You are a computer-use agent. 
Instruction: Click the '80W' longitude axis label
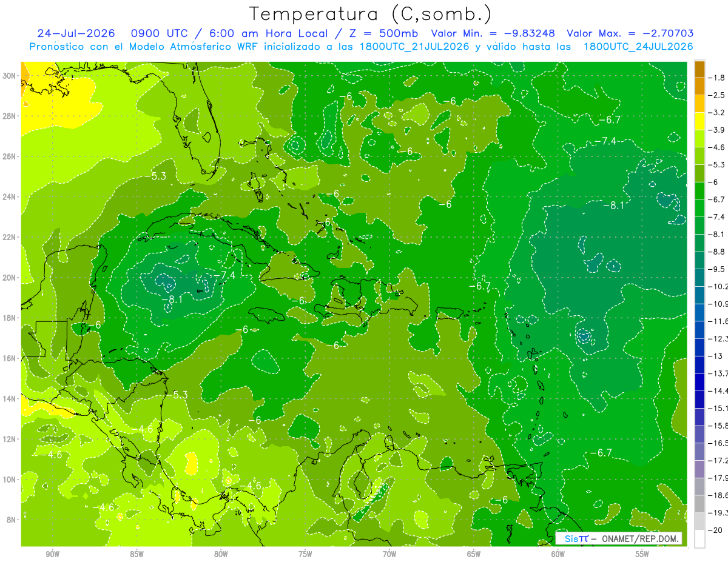pos(221,554)
